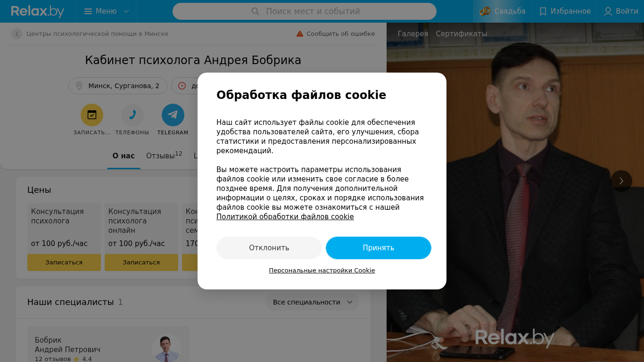Expand the Все специальности dropdown
644x362 pixels.
312,302
